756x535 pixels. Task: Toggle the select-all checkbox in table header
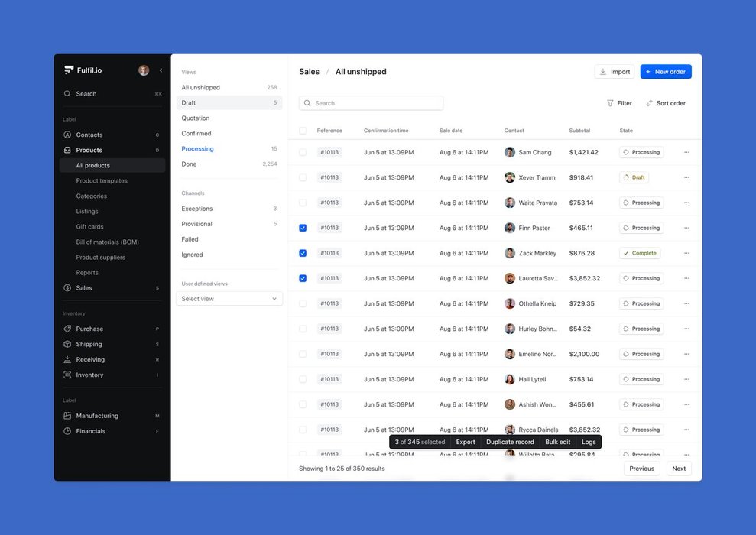tap(303, 131)
